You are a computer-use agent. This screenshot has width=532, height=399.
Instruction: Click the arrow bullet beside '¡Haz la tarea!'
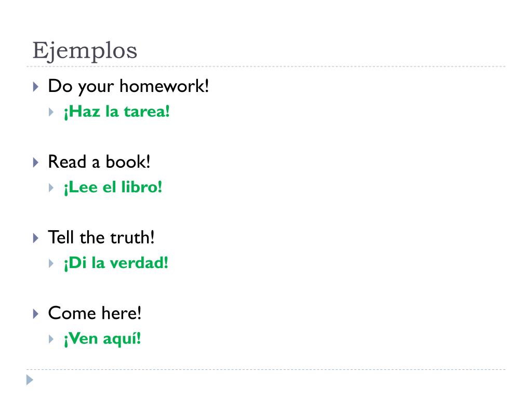point(51,112)
